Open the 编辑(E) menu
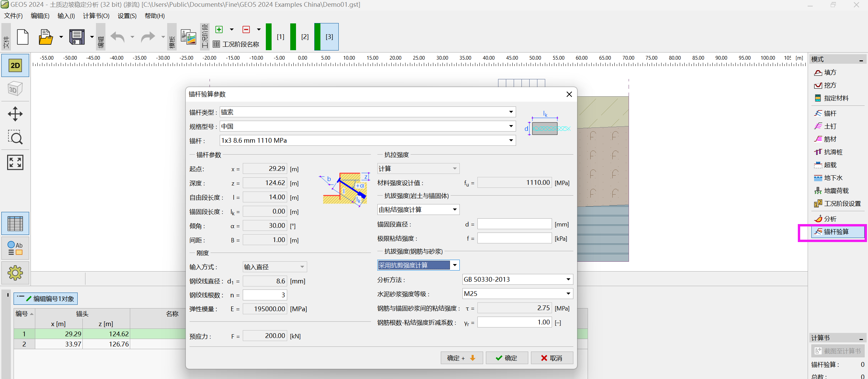This screenshot has width=868, height=379. click(x=40, y=16)
